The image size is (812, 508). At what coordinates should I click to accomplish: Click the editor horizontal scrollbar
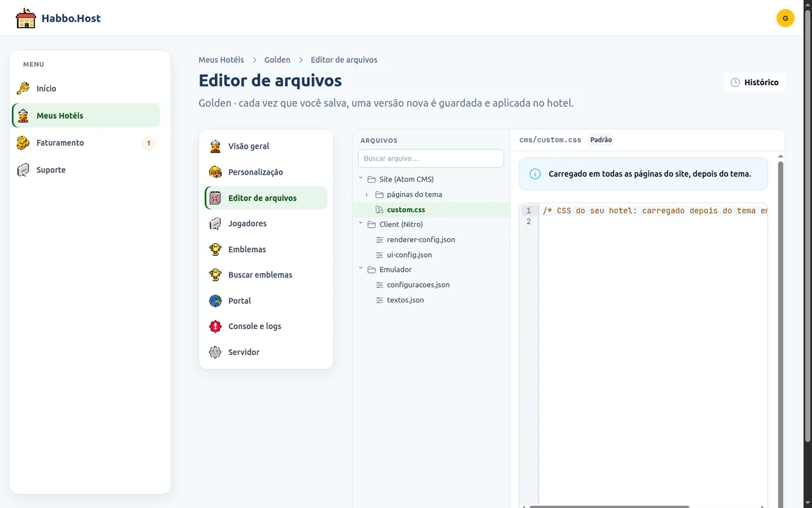(x=609, y=506)
